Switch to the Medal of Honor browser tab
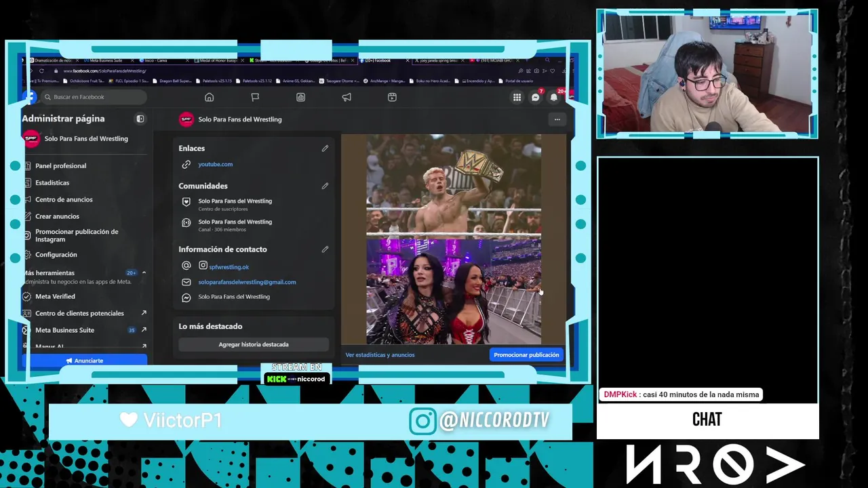 point(218,60)
